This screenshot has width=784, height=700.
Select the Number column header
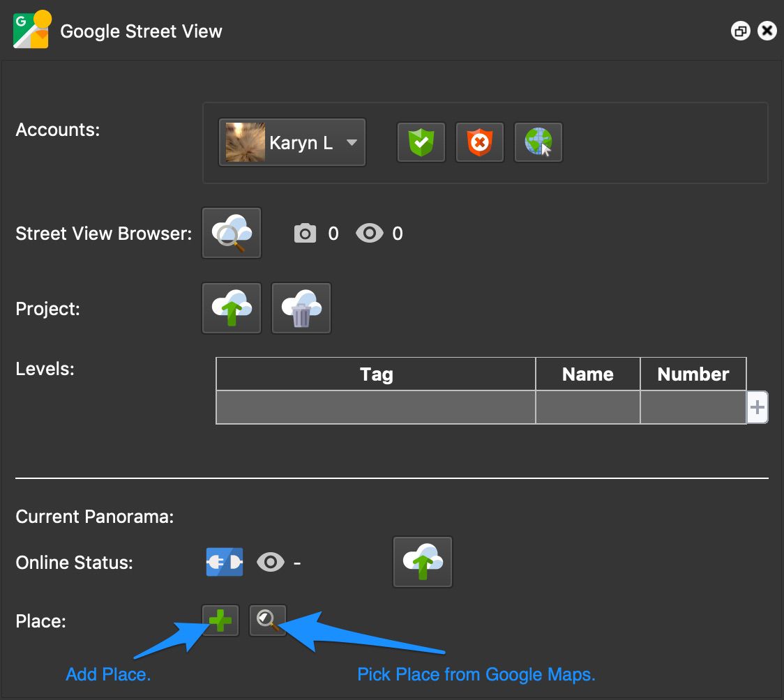693,374
